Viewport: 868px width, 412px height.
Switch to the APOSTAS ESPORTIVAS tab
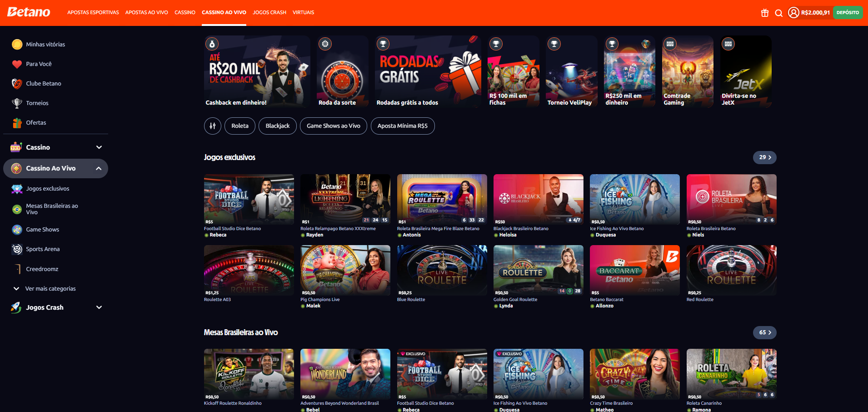pos(93,13)
